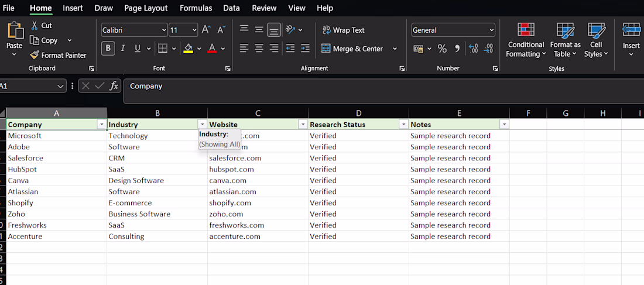The height and width of the screenshot is (285, 644).
Task: Open the Research Status filter dropdown
Action: [403, 125]
